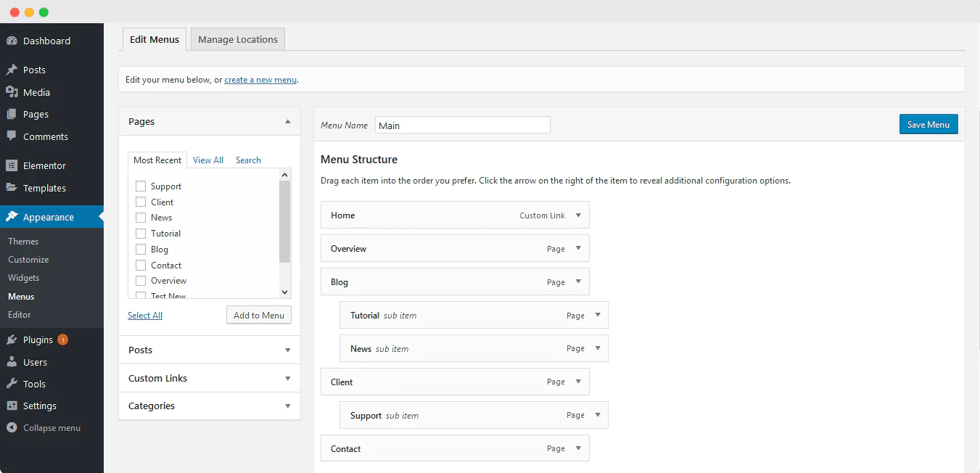Click the Menu Name text field
The image size is (980, 473).
[x=462, y=126]
